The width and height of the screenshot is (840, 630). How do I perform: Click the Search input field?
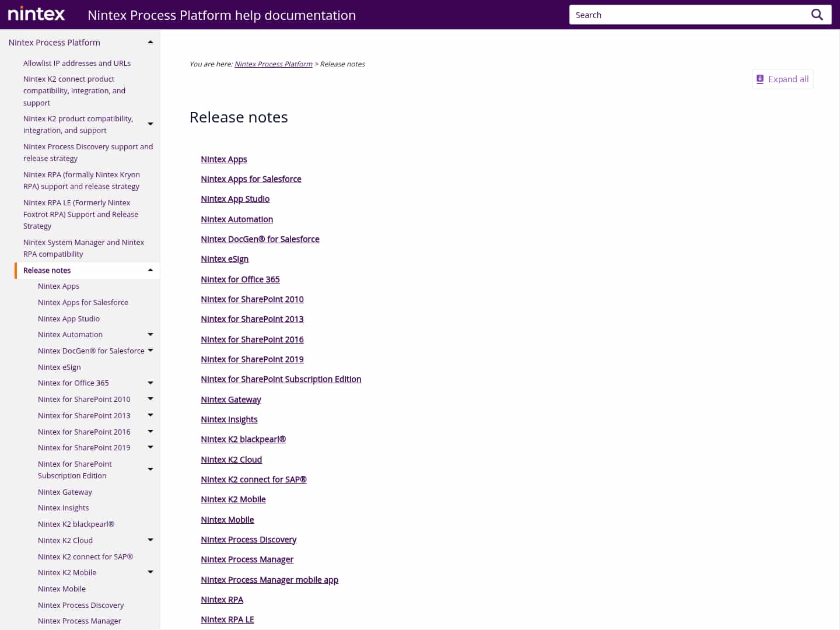click(671, 15)
